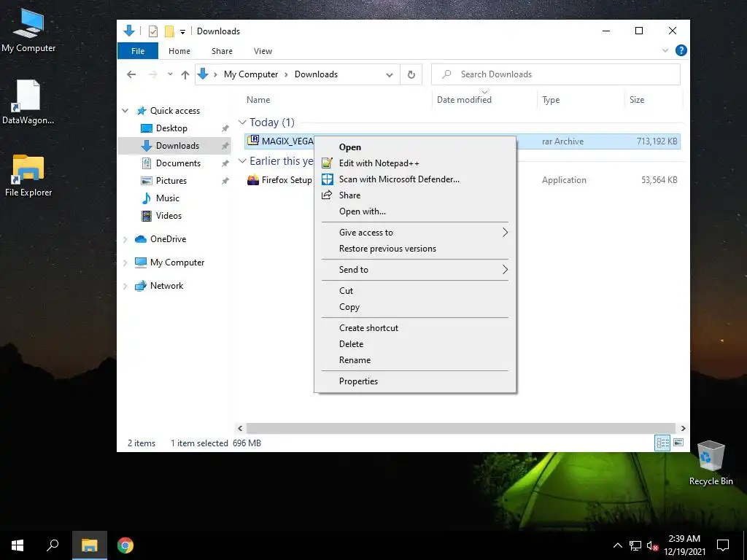Viewport: 747px width, 560px height.
Task: Go up one level with the up arrow
Action: pos(185,74)
